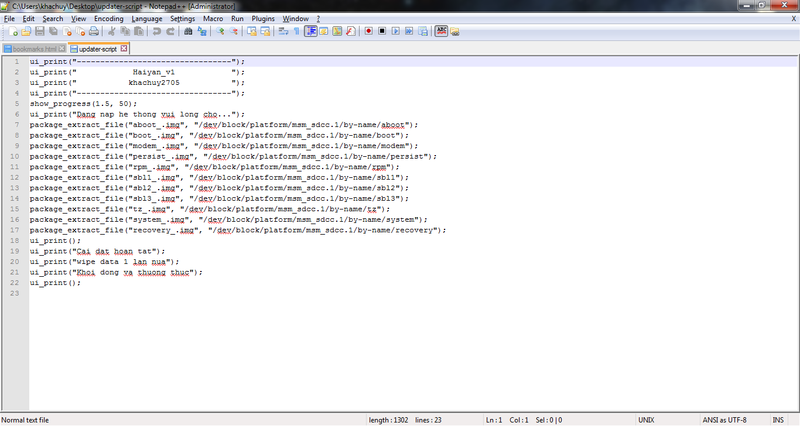800x426 pixels.
Task: Toggle the Function List icon
Action: (x=351, y=32)
